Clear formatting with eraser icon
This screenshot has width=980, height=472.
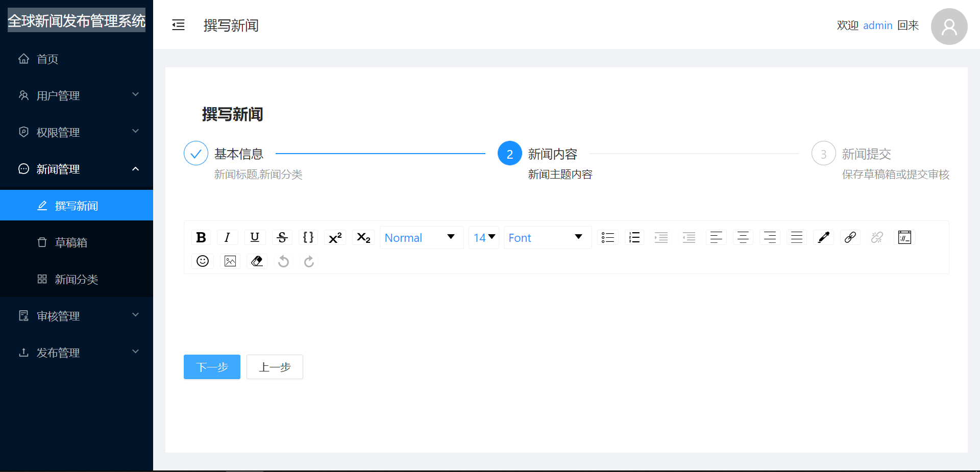tap(257, 261)
